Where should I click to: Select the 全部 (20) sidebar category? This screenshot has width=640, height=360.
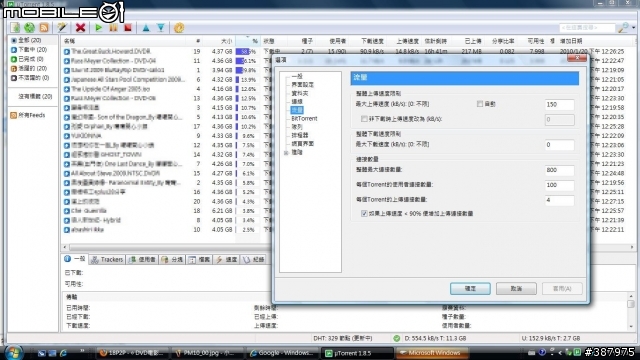tap(29, 40)
